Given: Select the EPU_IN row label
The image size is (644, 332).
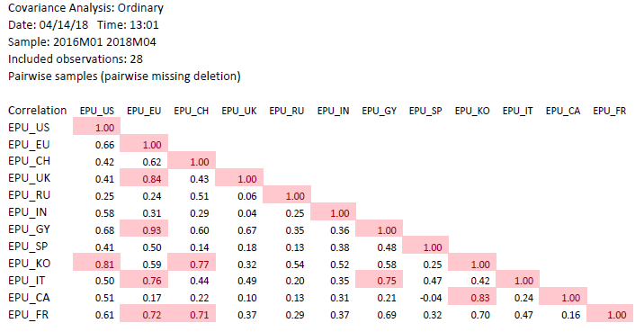Looking at the screenshot, I should coord(28,212).
